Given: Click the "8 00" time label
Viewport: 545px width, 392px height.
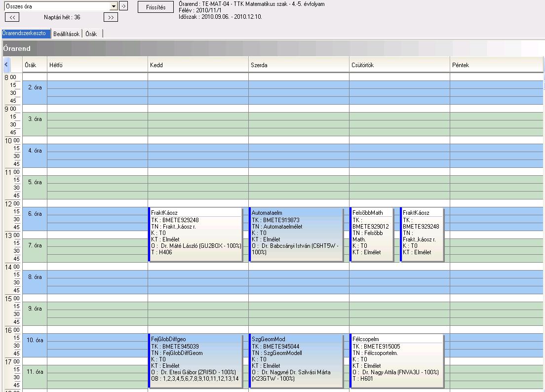Looking at the screenshot, I should (x=10, y=78).
